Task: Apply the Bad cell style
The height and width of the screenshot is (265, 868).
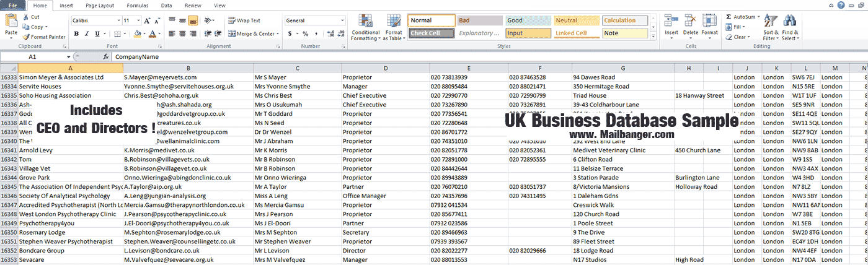Action: coord(479,20)
